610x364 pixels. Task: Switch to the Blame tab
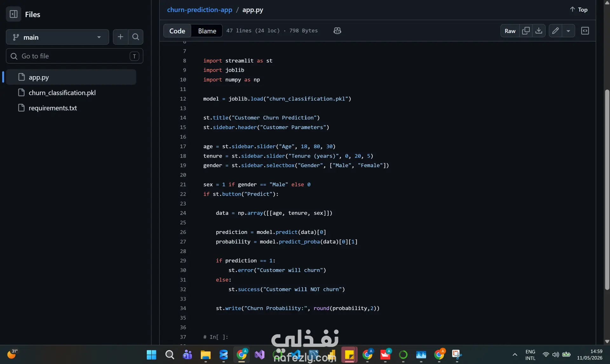[207, 31]
